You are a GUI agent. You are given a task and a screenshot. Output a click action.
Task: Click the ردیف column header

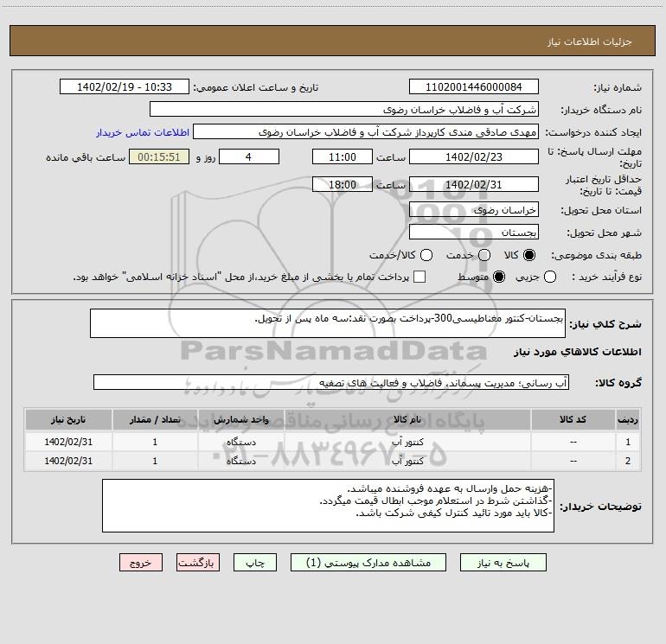click(x=628, y=420)
